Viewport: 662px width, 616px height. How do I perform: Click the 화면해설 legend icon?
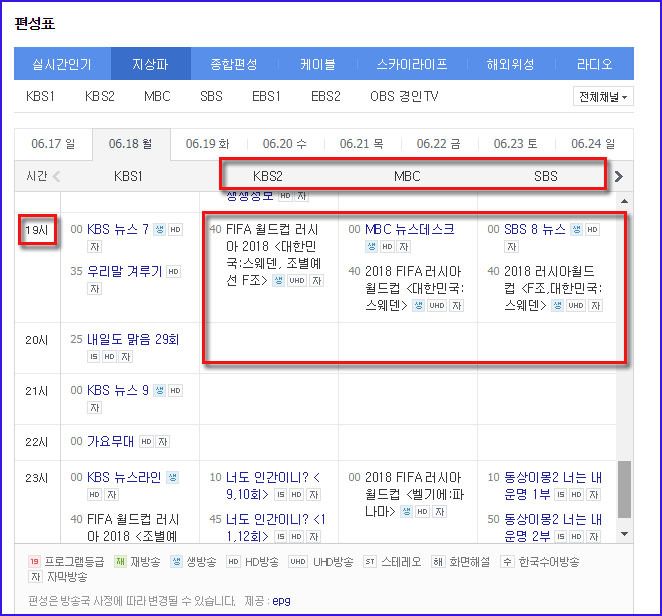pos(438,562)
